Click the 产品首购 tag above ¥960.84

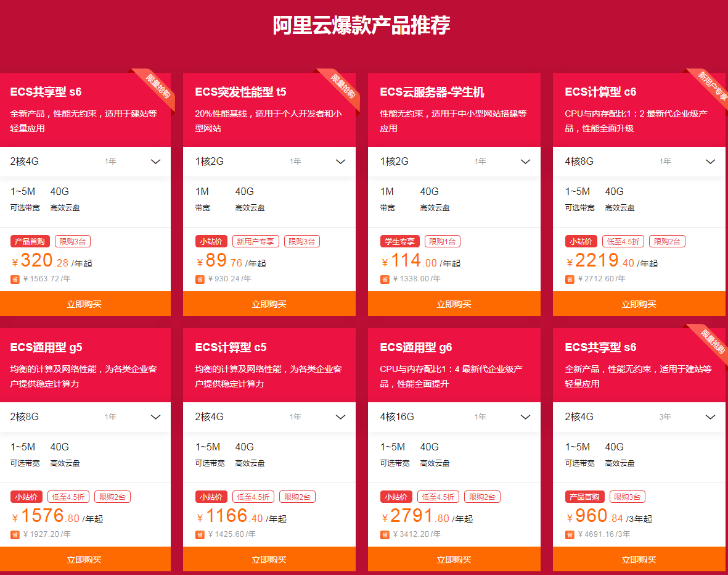click(x=585, y=497)
